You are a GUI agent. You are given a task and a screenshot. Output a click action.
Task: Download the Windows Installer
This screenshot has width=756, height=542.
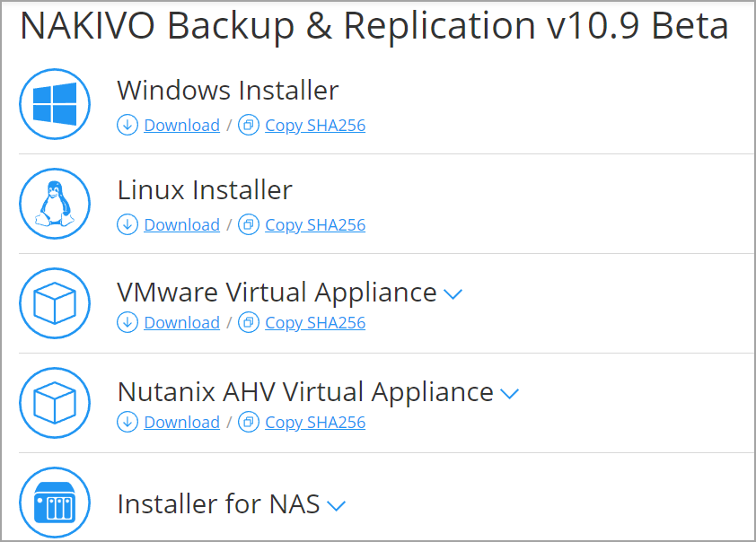coord(181,126)
